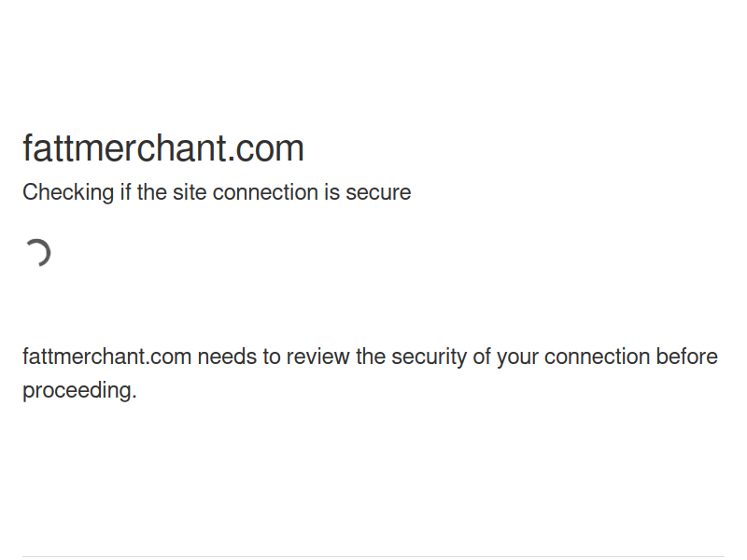This screenshot has height=560, width=747.
Task: Select the word 'Checking' in the subtitle
Action: click(x=68, y=192)
